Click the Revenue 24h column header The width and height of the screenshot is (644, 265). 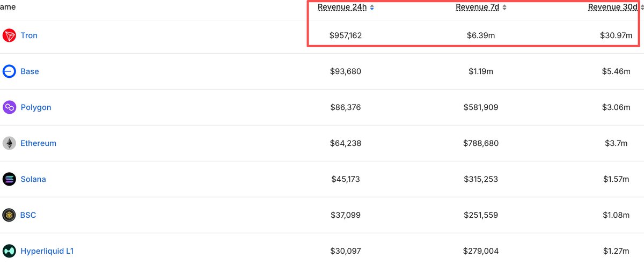342,7
